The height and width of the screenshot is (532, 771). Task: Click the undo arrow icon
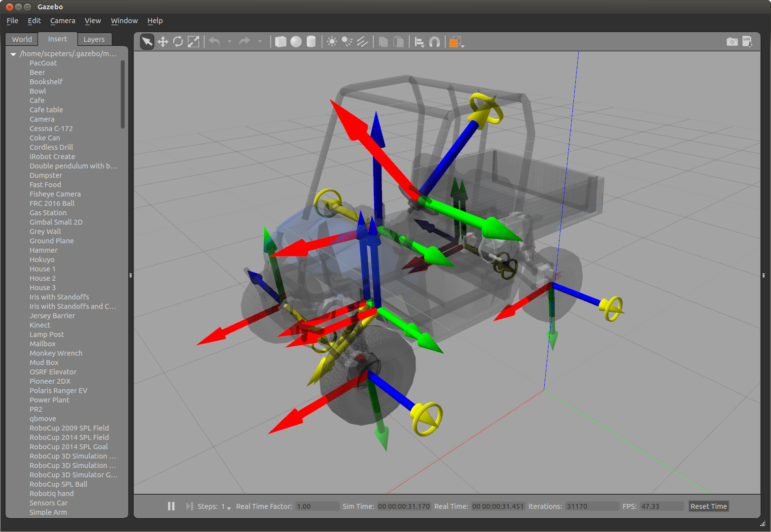click(214, 41)
